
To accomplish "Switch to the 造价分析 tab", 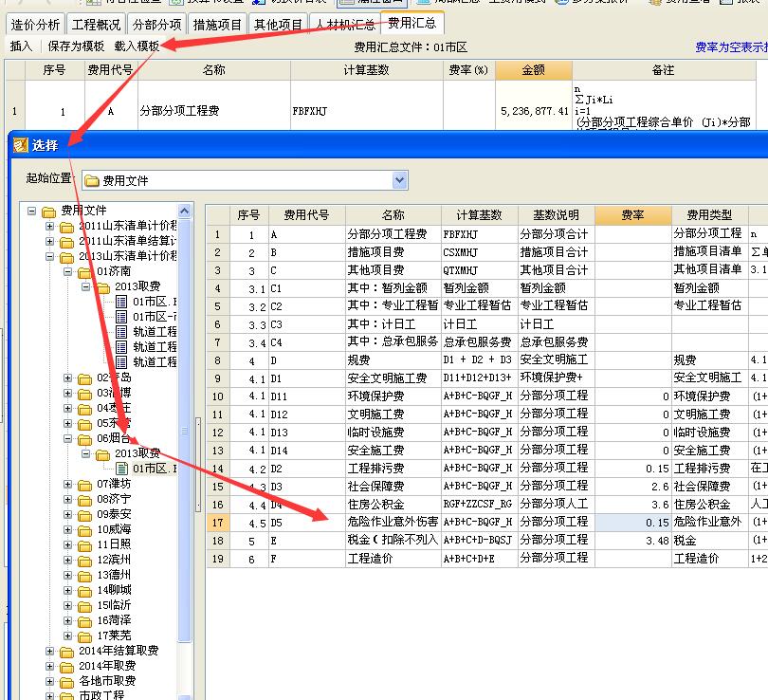I will pyautogui.click(x=35, y=25).
